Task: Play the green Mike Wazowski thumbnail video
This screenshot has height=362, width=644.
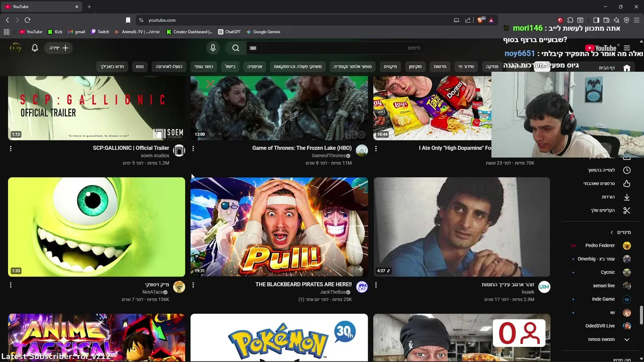Action: pos(97,227)
